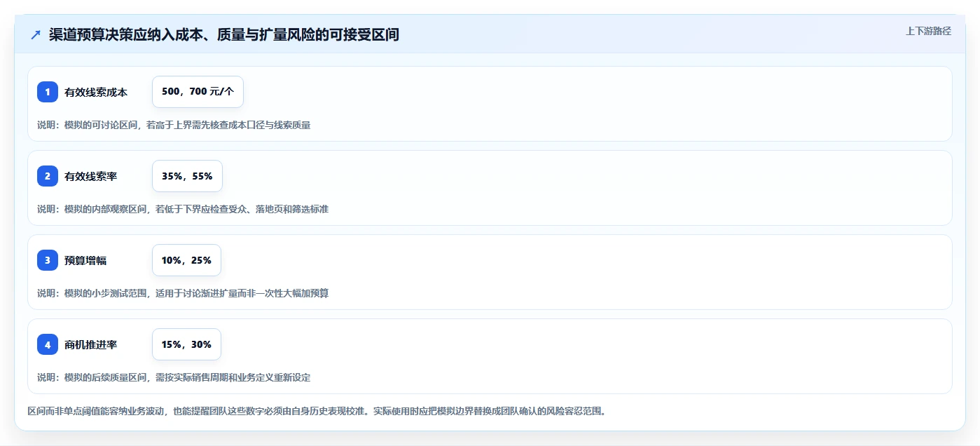Select the number 2 badge for 有效线索率
Image resolution: width=980 pixels, height=446 pixels.
(x=48, y=176)
